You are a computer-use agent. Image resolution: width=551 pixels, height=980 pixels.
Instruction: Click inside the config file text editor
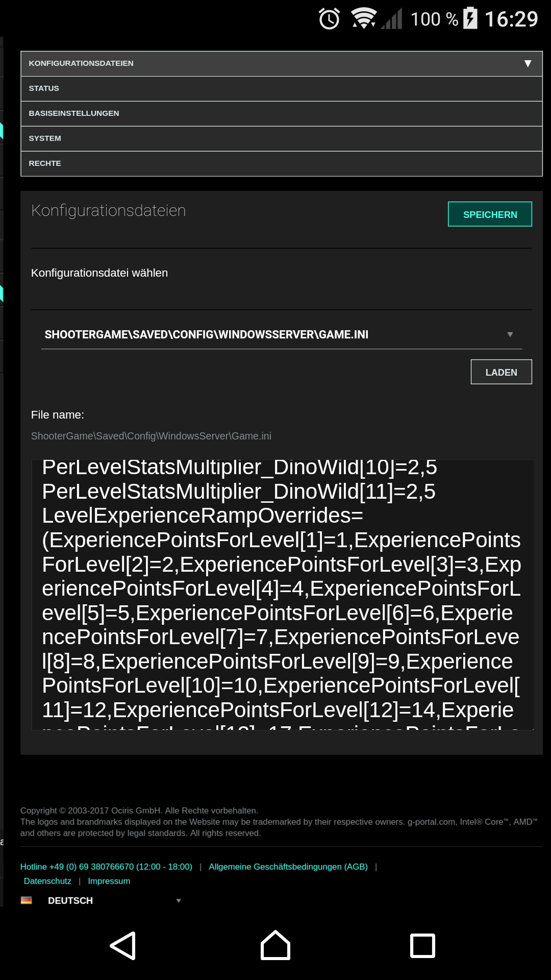click(283, 595)
